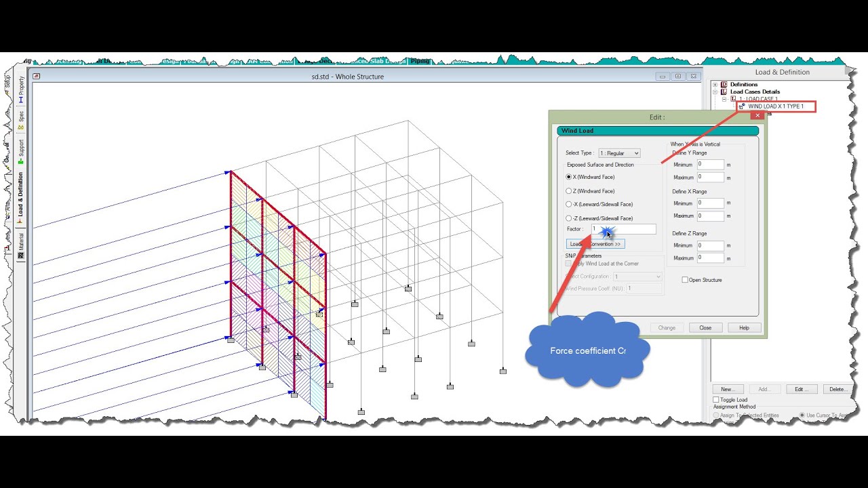868x488 pixels.
Task: Restore the sd.std structure window
Action: [677, 77]
